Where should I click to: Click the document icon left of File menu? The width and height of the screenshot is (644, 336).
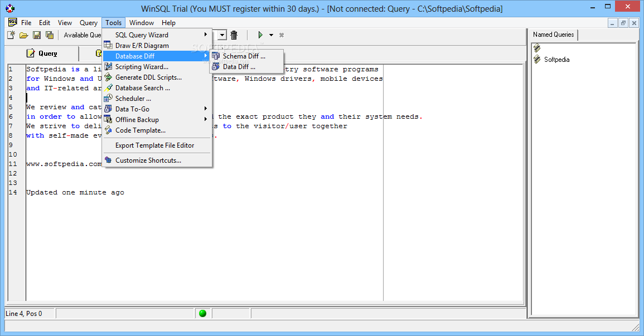pos(13,22)
